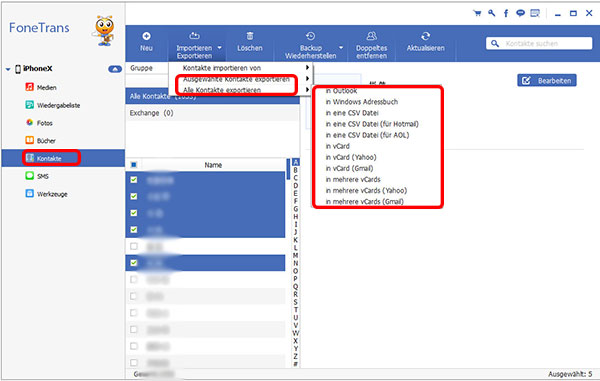Export in eine CSV Datei
The width and height of the screenshot is (600, 381).
pyautogui.click(x=352, y=113)
